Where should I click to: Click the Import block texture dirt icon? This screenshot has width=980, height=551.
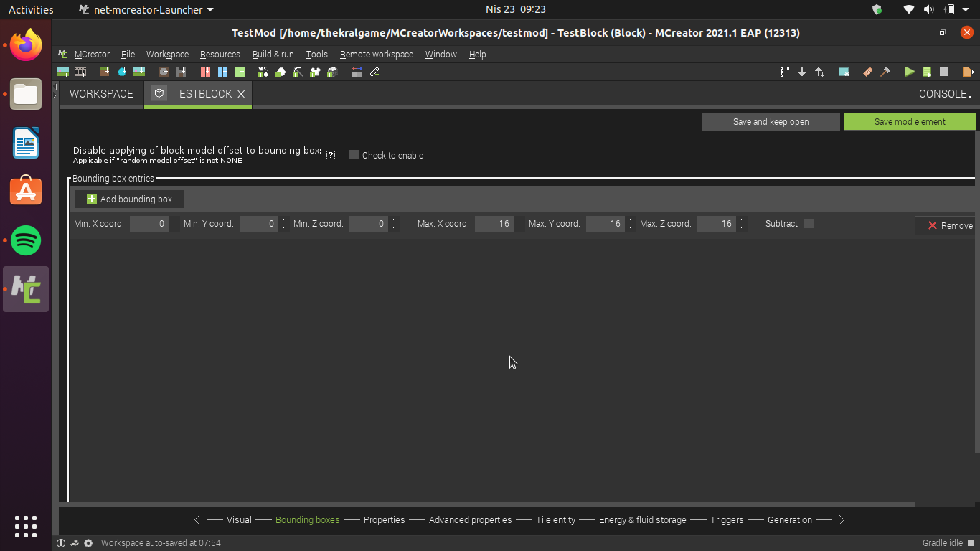click(x=105, y=72)
